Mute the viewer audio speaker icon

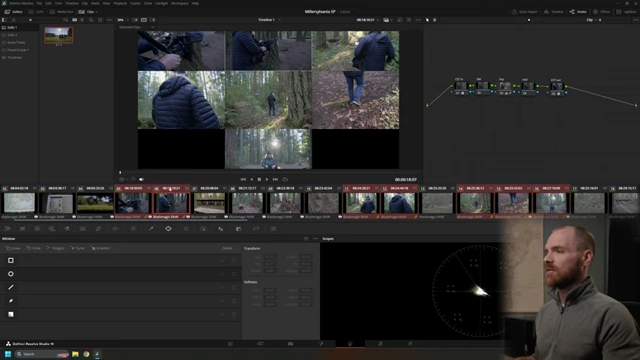[141, 179]
